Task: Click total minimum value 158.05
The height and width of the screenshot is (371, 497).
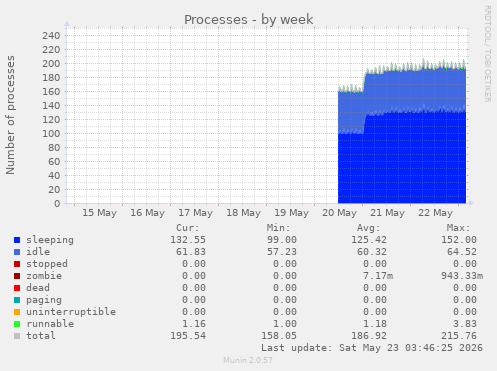Action: click(279, 336)
